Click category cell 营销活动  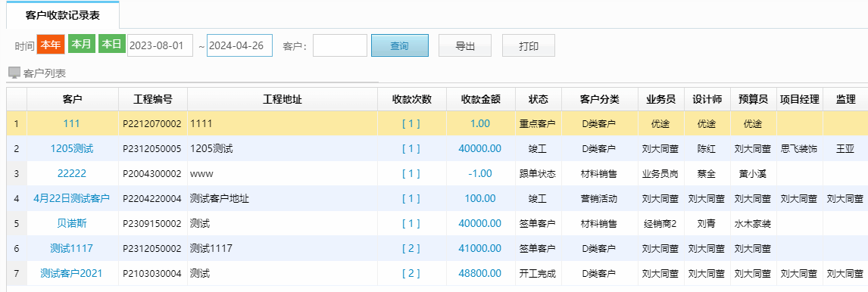[x=599, y=198]
